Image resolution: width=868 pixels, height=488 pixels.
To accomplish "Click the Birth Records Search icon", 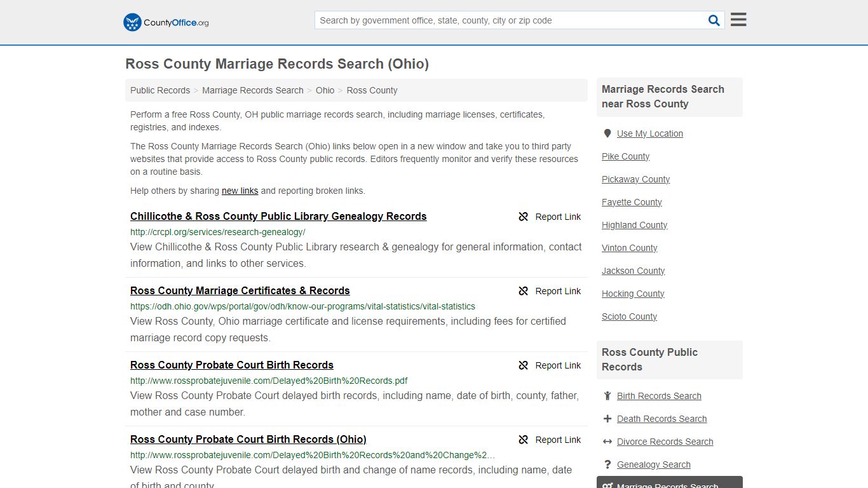I will tap(607, 396).
